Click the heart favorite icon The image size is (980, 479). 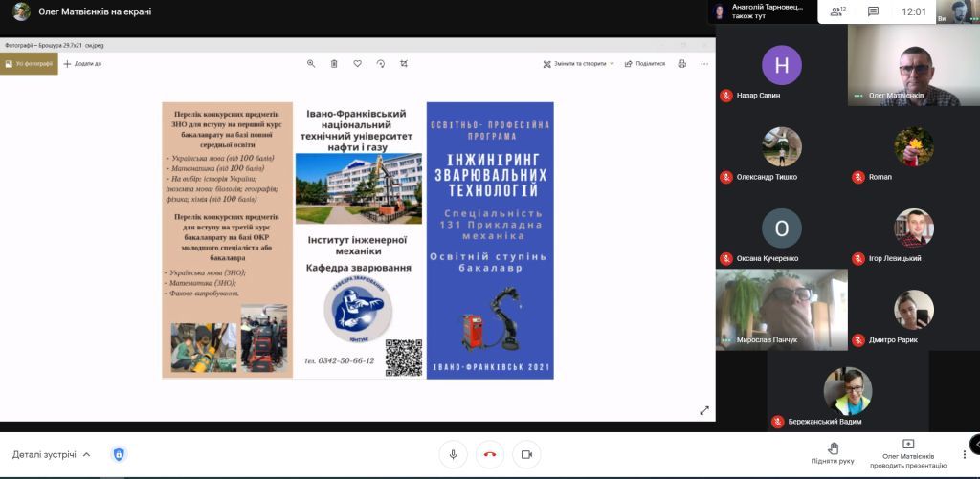click(x=357, y=64)
